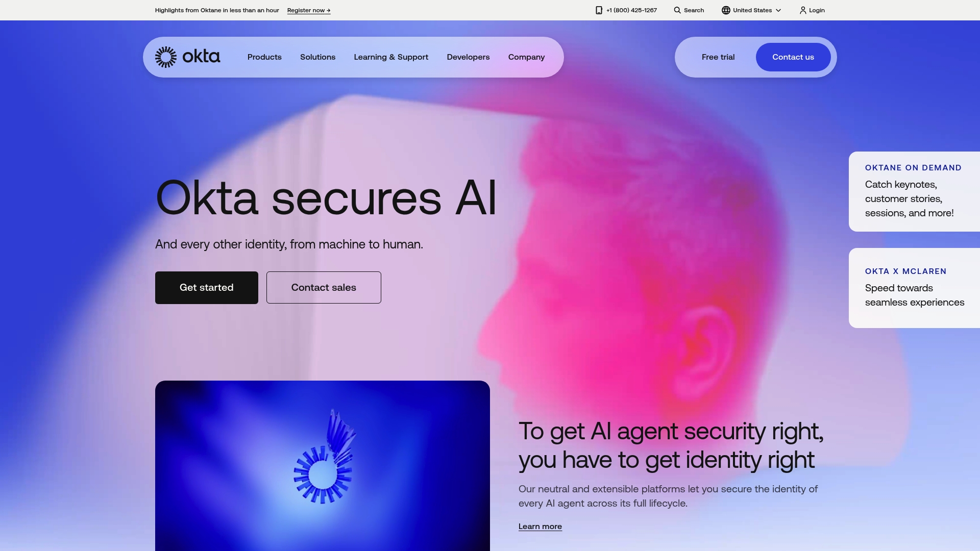Expand the United States region chevron

pos(778,10)
